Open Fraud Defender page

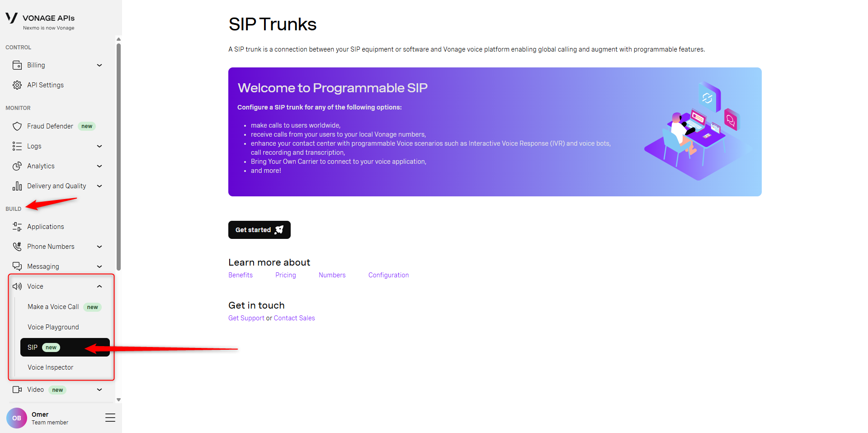coord(50,126)
